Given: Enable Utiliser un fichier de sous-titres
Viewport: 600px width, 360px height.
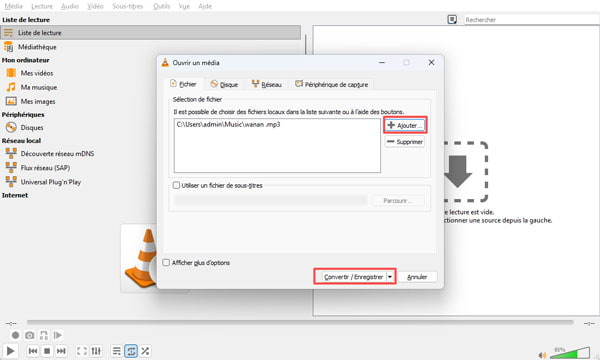Looking at the screenshot, I should click(x=176, y=185).
